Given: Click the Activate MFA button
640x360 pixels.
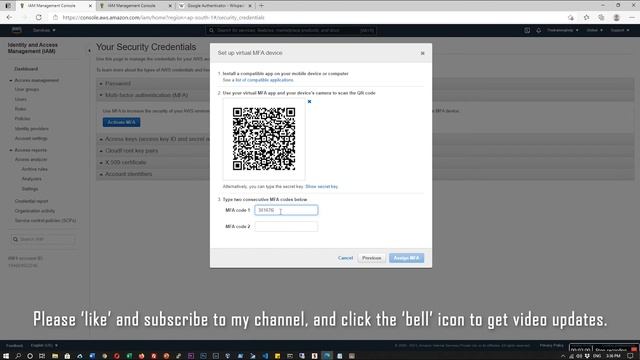Looking at the screenshot, I should tap(121, 122).
